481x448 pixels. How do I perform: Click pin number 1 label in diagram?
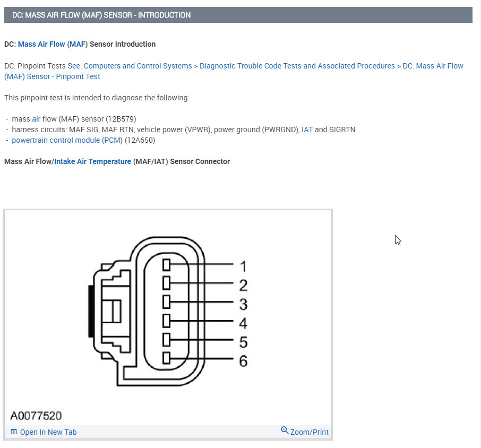(243, 266)
